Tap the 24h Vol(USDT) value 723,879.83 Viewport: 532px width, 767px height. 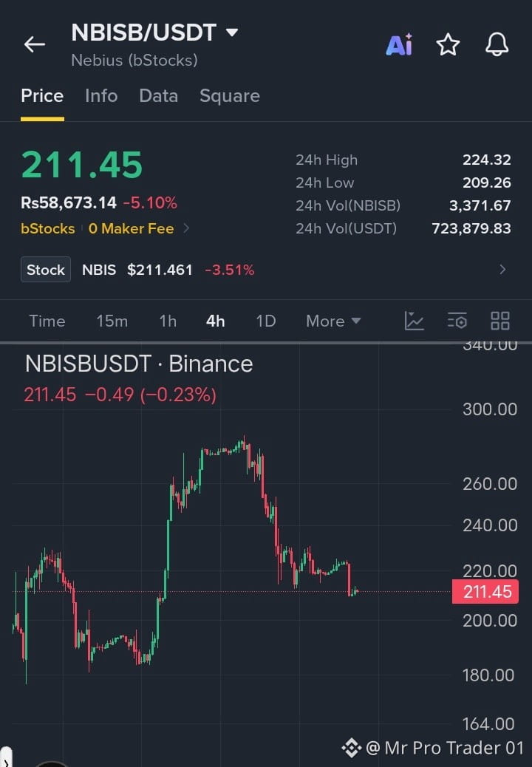pos(471,228)
